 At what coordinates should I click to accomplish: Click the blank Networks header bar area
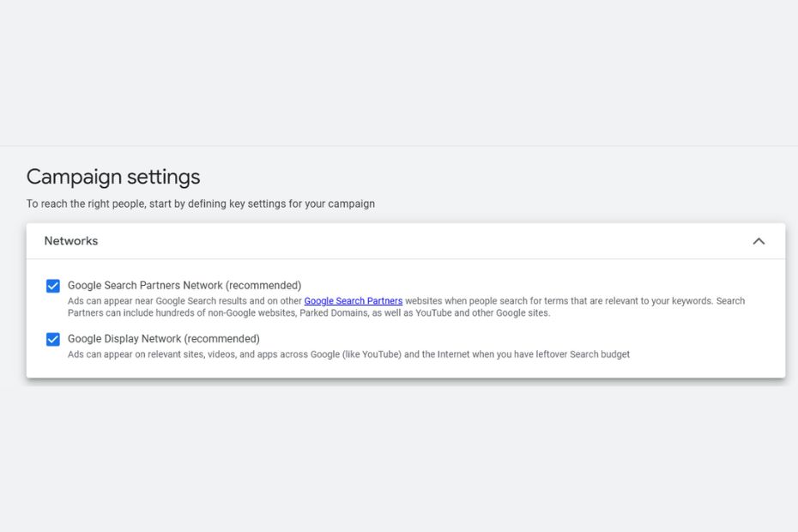coord(412,241)
